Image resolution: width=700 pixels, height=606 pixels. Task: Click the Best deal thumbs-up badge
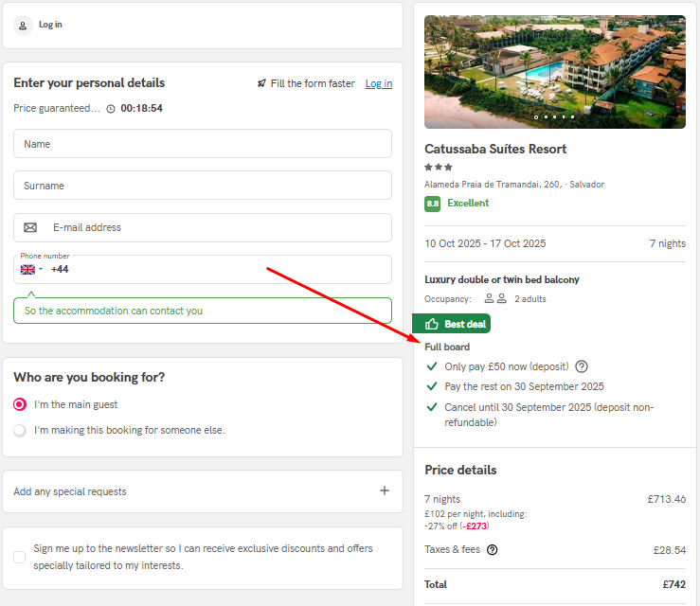[451, 324]
